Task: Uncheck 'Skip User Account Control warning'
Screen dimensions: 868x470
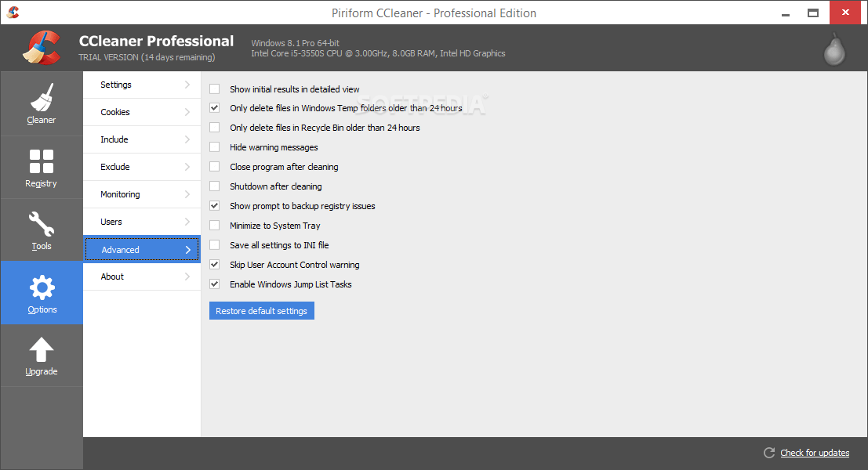Action: coord(214,264)
